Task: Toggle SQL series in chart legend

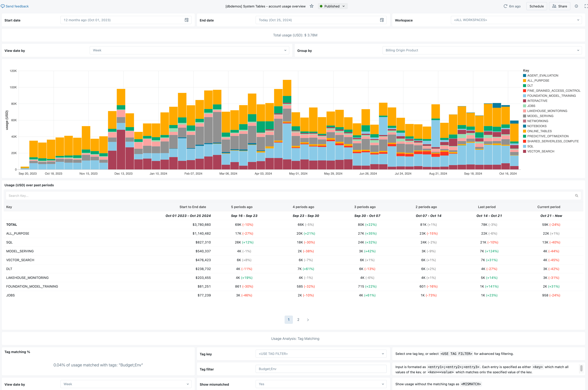Action: click(530, 146)
